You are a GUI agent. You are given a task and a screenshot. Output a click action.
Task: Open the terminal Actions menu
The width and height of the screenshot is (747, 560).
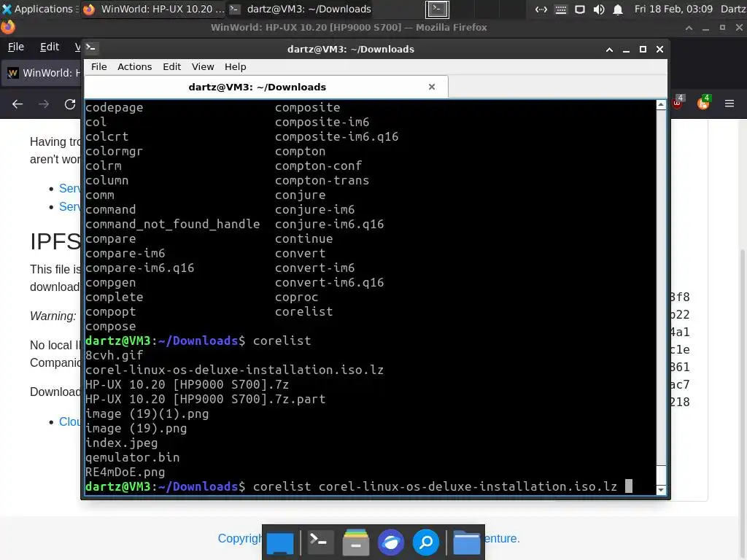coord(134,66)
